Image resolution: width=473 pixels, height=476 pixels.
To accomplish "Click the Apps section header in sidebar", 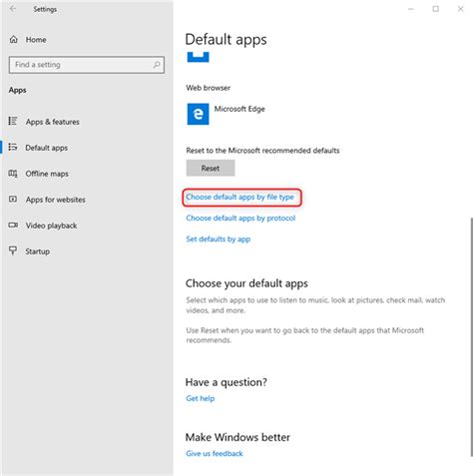I will (17, 90).
